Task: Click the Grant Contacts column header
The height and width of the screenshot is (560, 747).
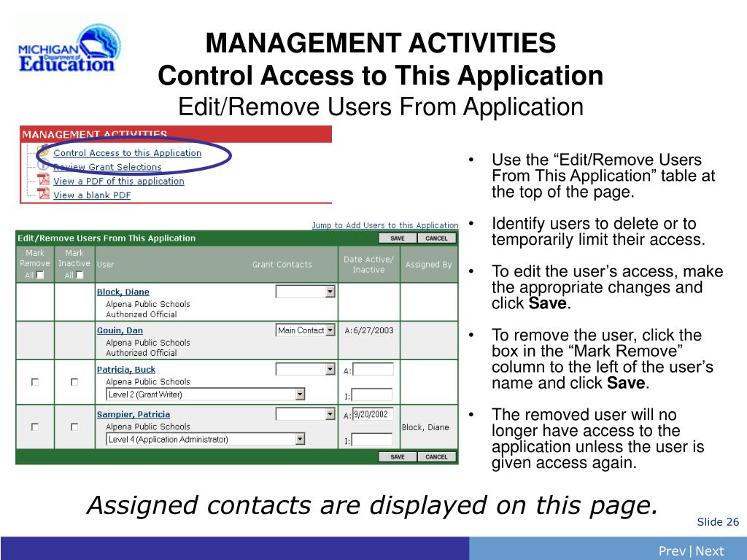Action: (x=282, y=264)
